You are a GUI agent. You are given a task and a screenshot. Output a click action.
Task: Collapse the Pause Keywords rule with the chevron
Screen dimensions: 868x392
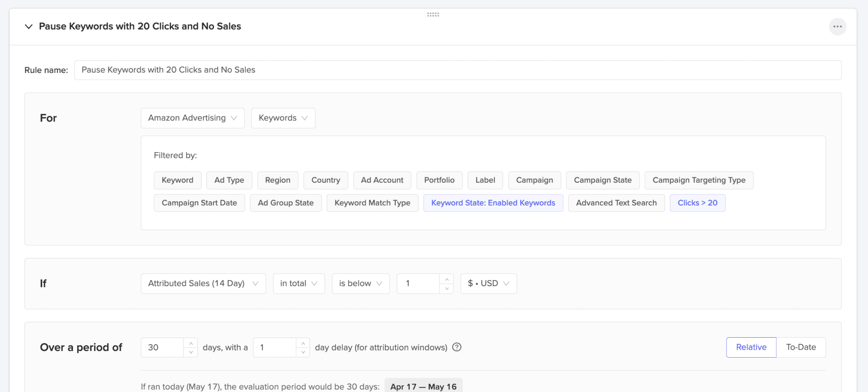click(28, 26)
